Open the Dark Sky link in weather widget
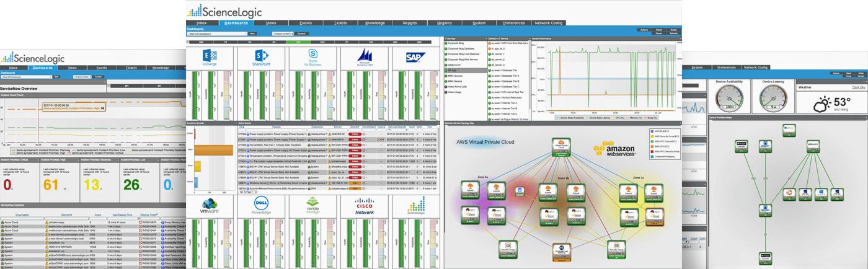 [x=859, y=87]
